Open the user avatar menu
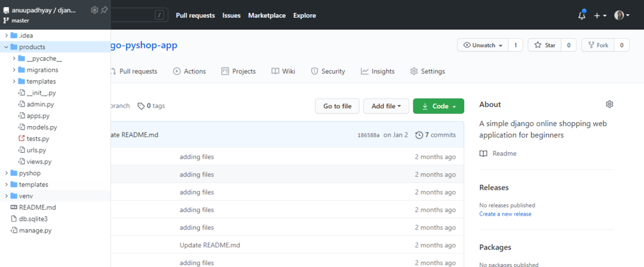 (622, 16)
